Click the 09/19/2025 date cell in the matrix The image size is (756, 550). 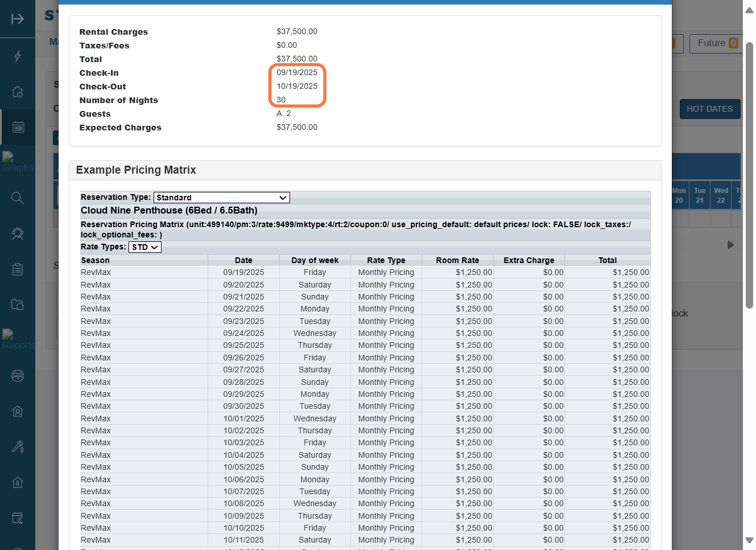[243, 273]
